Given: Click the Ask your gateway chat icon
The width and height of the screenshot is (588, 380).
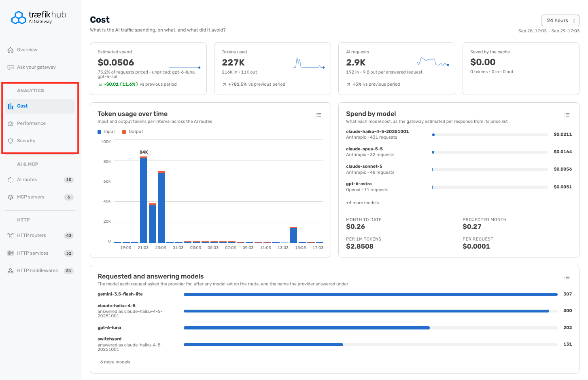Looking at the screenshot, I should point(11,68).
